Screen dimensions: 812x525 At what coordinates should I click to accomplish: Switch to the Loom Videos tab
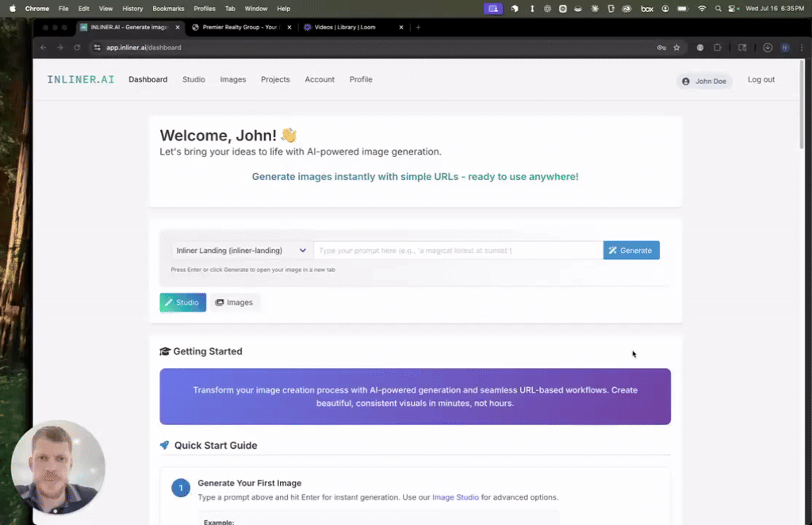coord(353,28)
